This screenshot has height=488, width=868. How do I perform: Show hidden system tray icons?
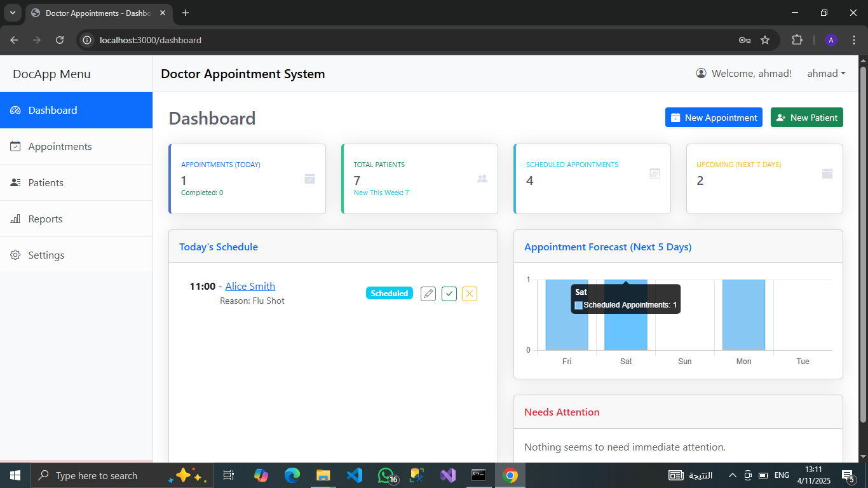(733, 475)
